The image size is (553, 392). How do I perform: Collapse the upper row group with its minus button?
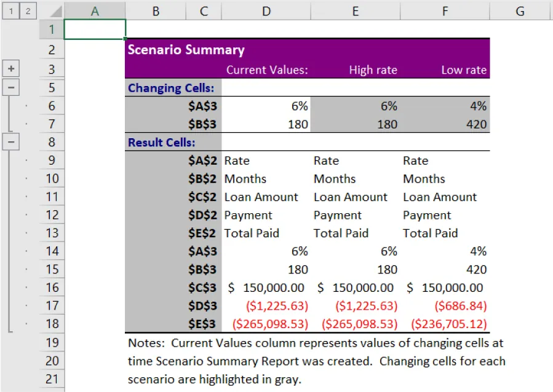pyautogui.click(x=11, y=87)
